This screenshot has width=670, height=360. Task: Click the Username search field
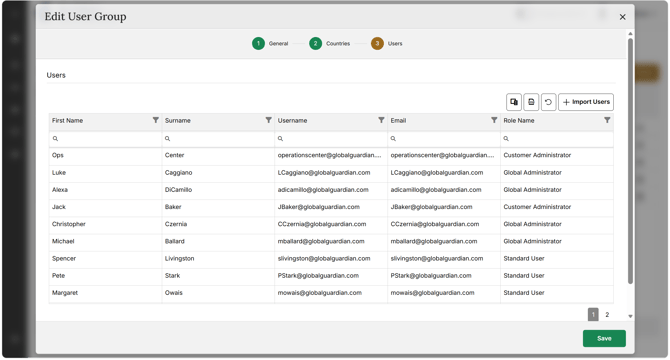[x=331, y=139]
